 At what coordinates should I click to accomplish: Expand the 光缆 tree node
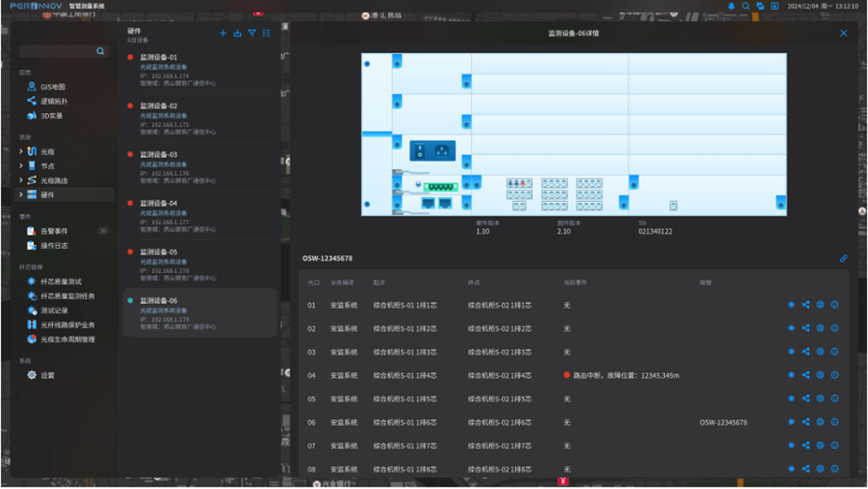[x=22, y=151]
